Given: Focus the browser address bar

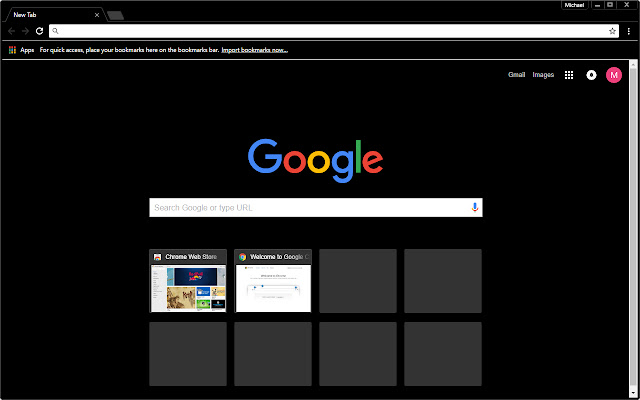Looking at the screenshot, I should 334,31.
